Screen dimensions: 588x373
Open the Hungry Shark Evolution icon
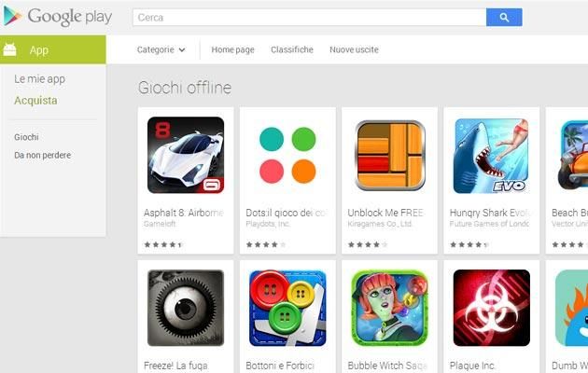(492, 156)
